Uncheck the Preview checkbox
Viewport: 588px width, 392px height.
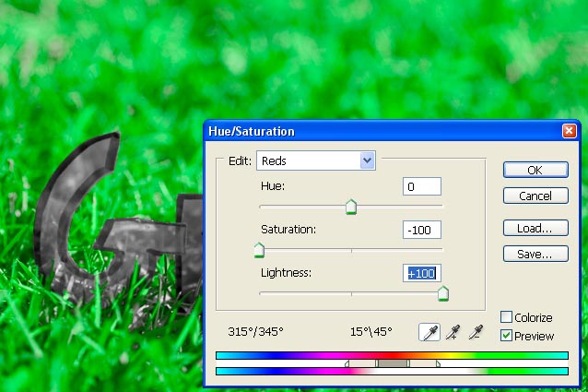pyautogui.click(x=506, y=336)
